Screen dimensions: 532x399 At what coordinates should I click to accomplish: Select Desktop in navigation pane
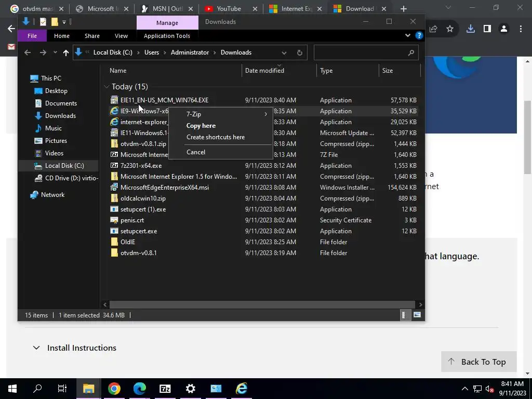(56, 90)
